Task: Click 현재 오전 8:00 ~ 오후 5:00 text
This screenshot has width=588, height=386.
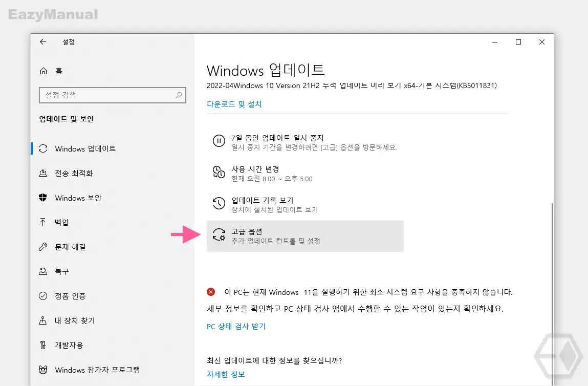Action: (x=272, y=179)
